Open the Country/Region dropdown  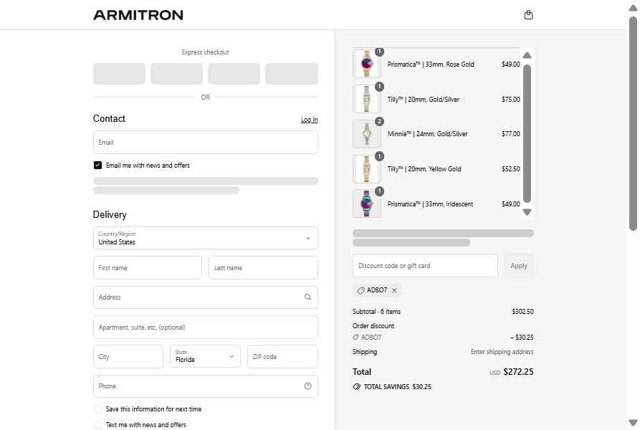tap(205, 238)
